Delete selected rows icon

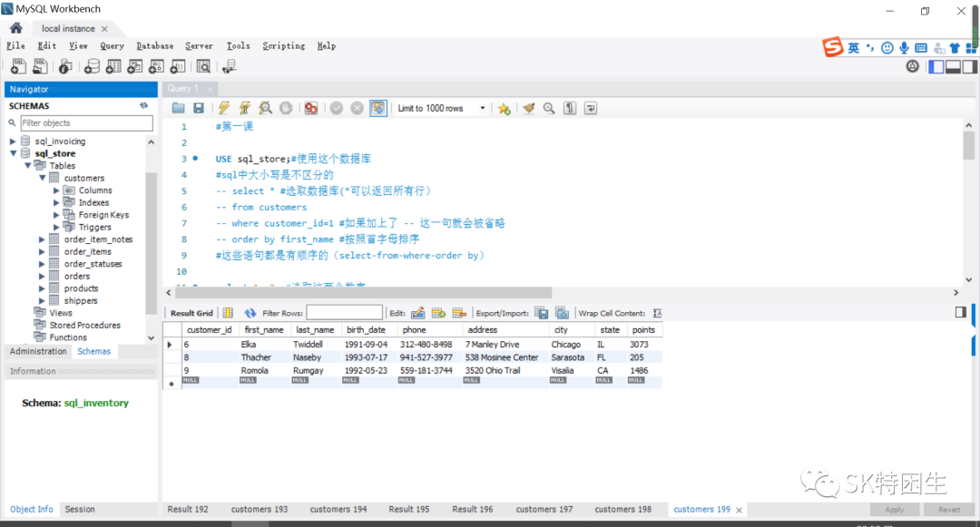coord(459,313)
